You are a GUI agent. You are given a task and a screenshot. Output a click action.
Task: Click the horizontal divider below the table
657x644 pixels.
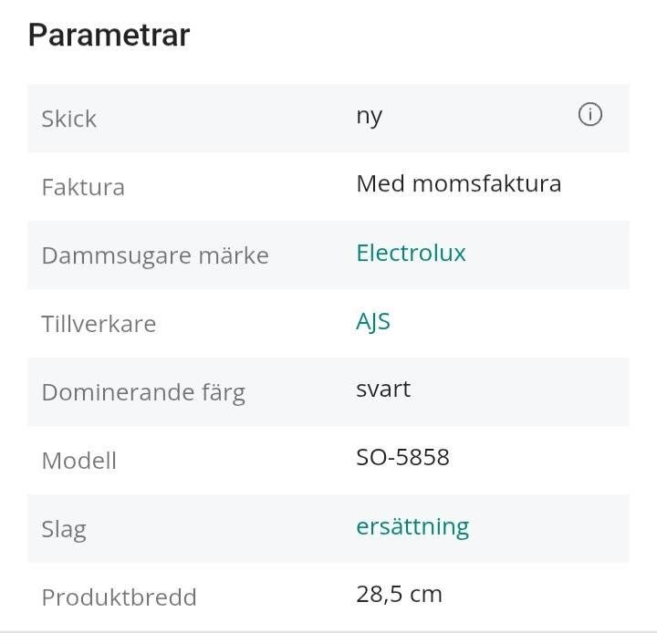pos(328,631)
